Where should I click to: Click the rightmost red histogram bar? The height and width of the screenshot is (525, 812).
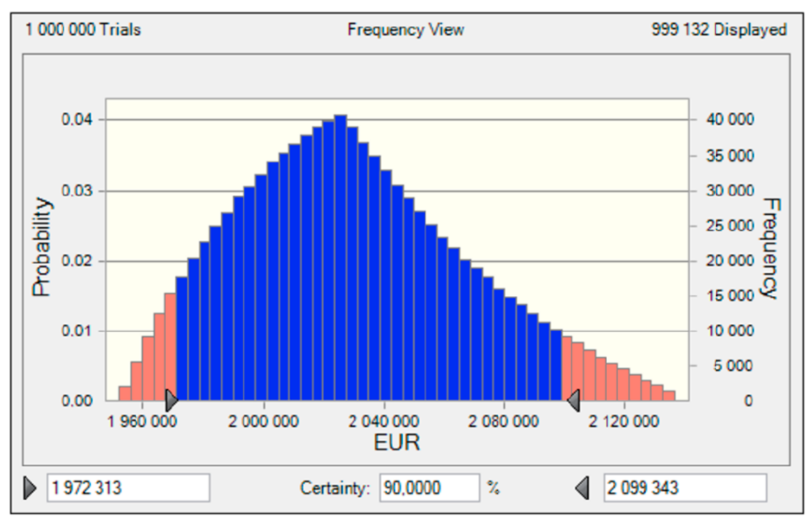(669, 396)
